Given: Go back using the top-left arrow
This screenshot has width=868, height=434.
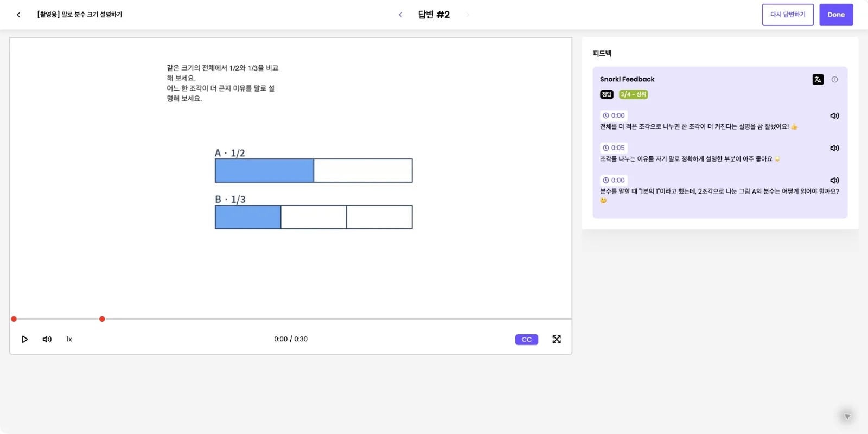Looking at the screenshot, I should tap(18, 15).
